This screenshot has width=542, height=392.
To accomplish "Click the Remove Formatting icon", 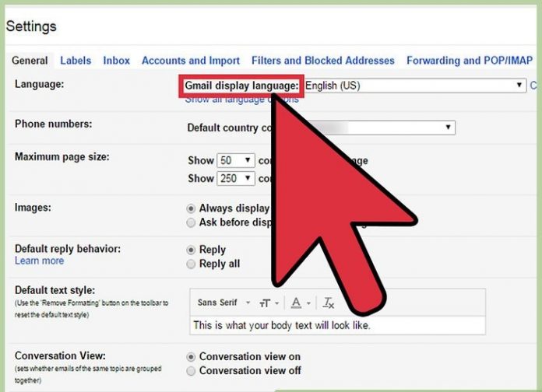I will (329, 303).
